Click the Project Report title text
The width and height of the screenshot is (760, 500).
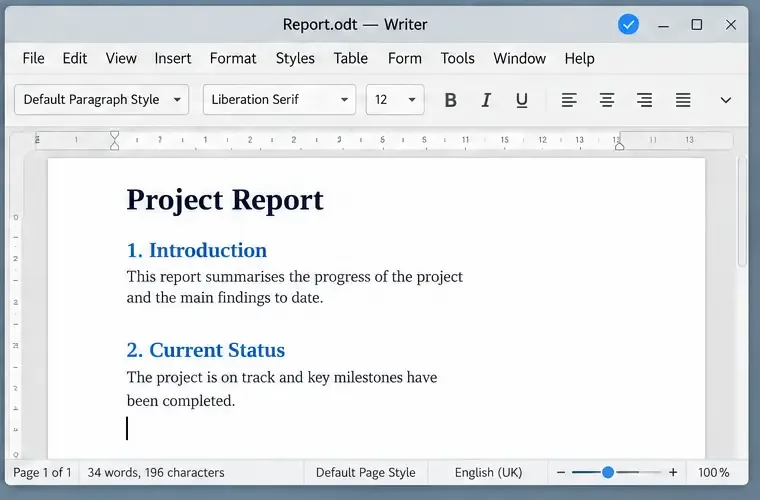pos(225,200)
